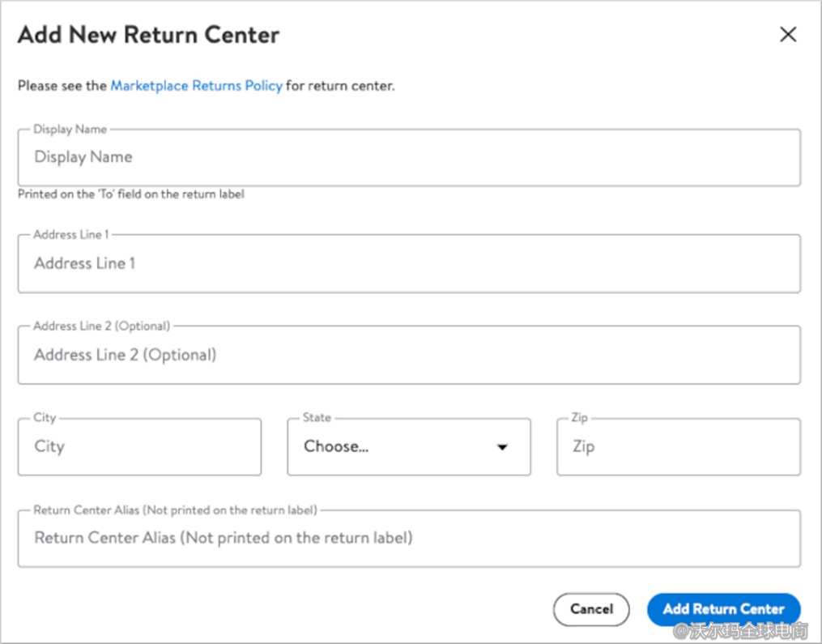Click the State dropdown arrow caret

(x=502, y=447)
